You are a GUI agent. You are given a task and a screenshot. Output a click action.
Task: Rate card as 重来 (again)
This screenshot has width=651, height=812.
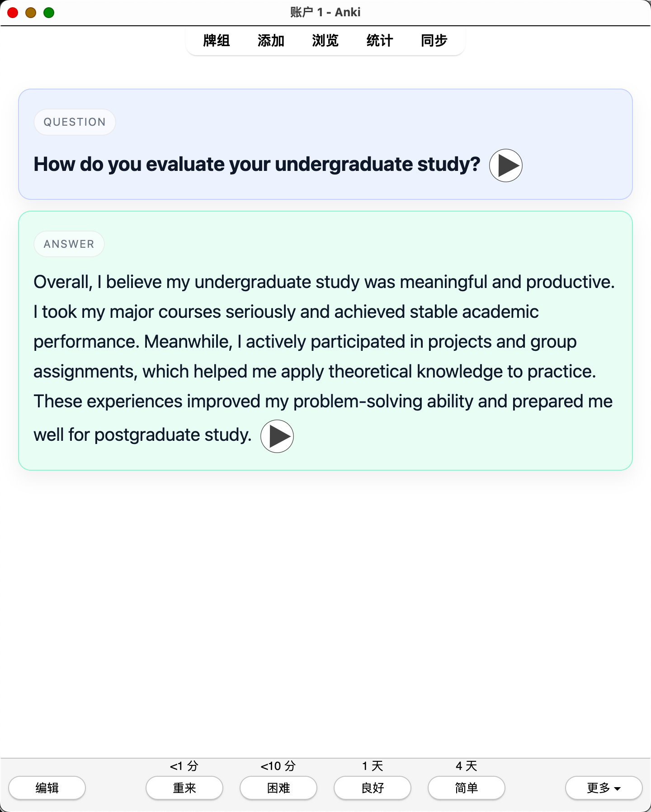(184, 788)
